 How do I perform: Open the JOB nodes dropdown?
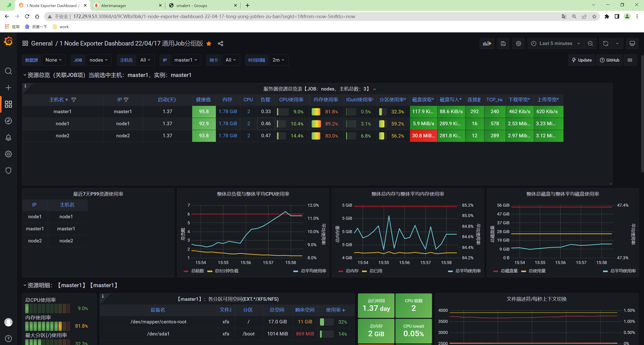[x=98, y=60]
